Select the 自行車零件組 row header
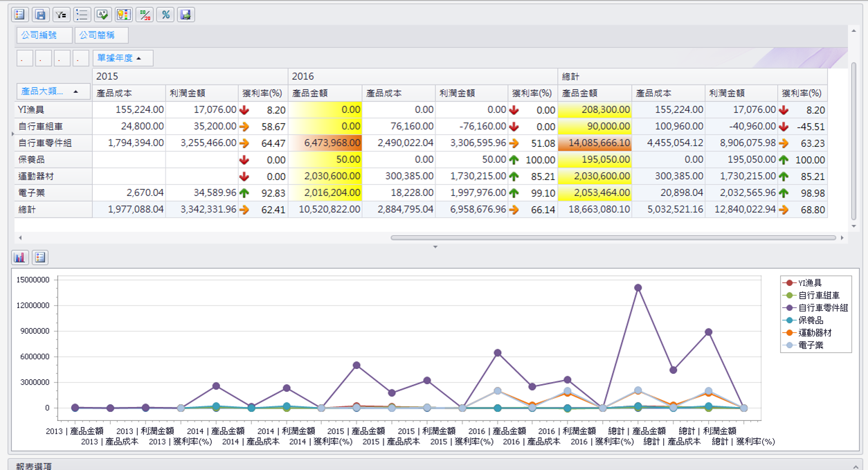This screenshot has height=470, width=868. pos(53,143)
